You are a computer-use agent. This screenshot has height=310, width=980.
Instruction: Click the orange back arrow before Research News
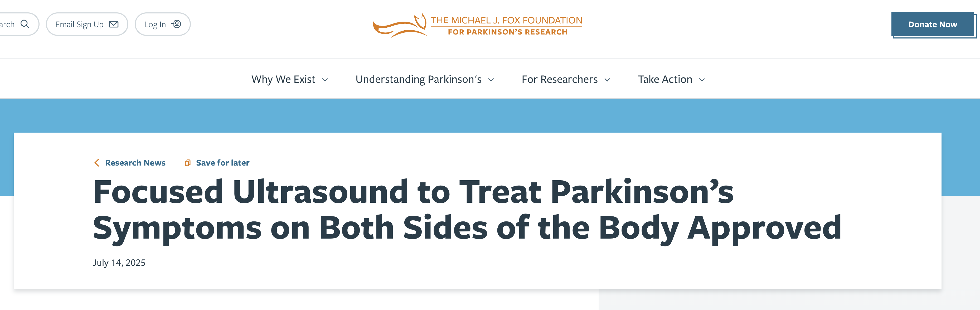97,163
